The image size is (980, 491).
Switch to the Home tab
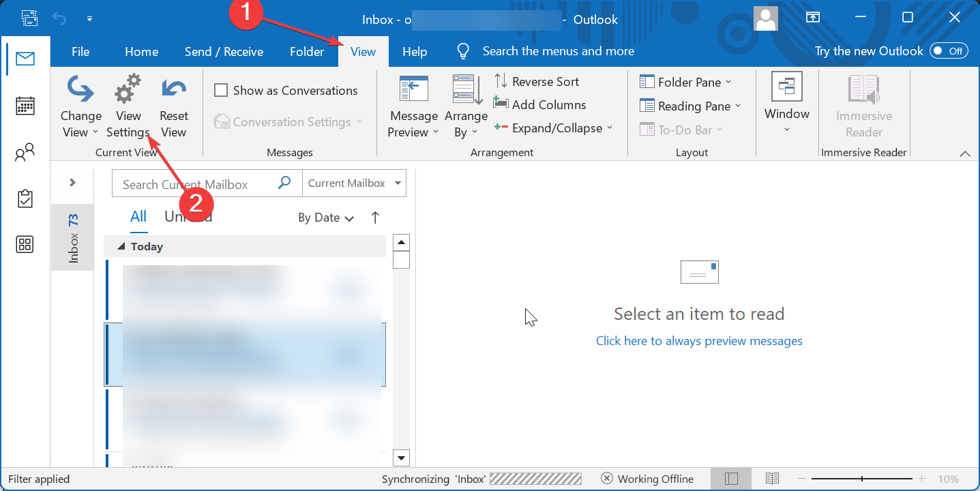point(141,52)
